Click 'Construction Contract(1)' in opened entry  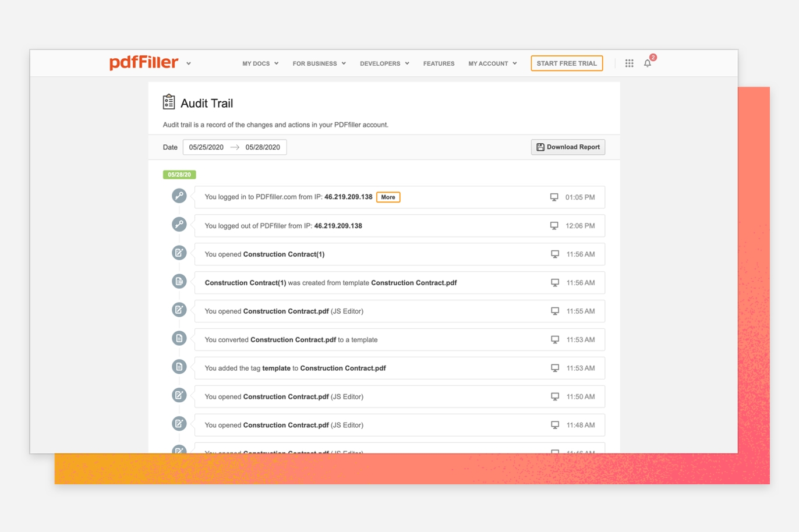point(284,254)
